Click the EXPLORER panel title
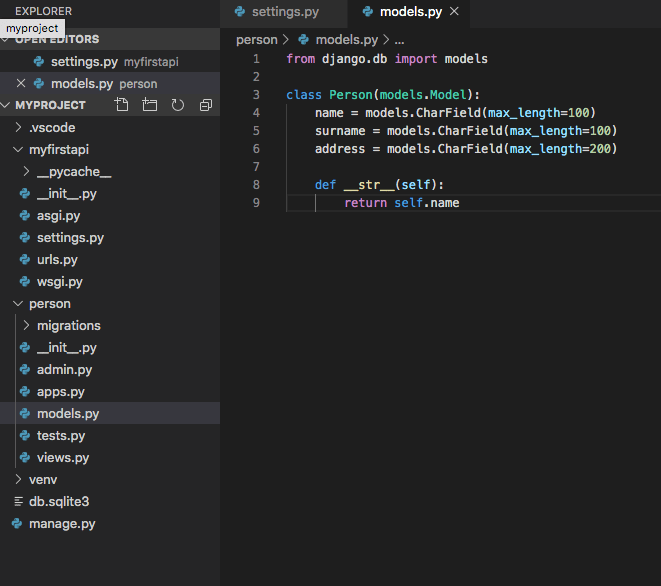Image resolution: width=661 pixels, height=586 pixels. (x=43, y=11)
